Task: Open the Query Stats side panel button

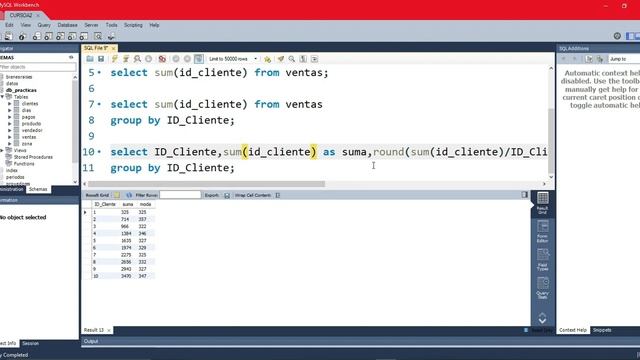Action: coord(542,288)
